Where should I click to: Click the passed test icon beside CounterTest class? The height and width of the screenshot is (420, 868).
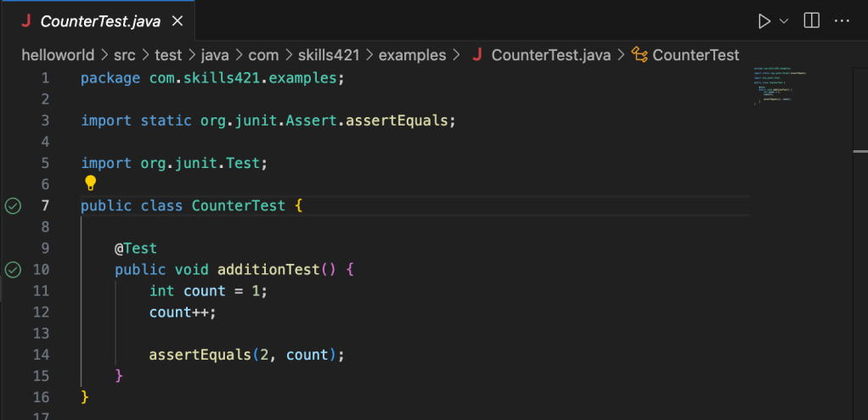(x=13, y=205)
